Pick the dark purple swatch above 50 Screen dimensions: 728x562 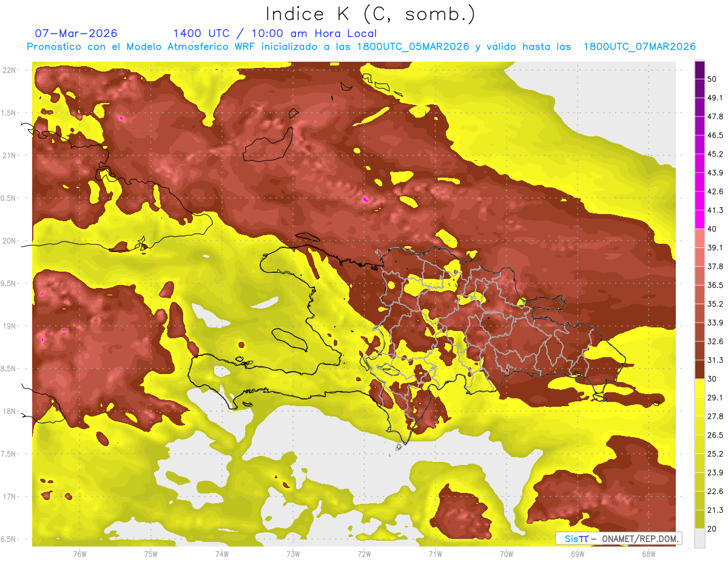click(699, 70)
